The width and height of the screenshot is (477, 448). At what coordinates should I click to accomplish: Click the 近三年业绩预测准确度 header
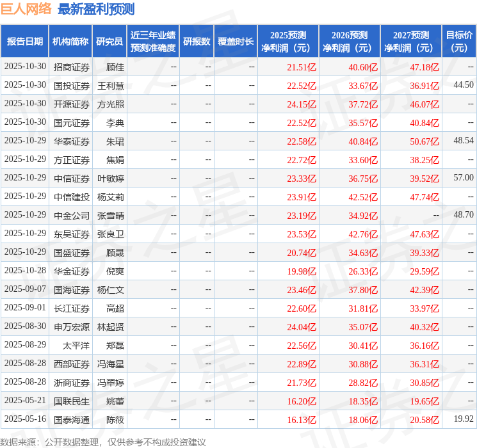(153, 42)
